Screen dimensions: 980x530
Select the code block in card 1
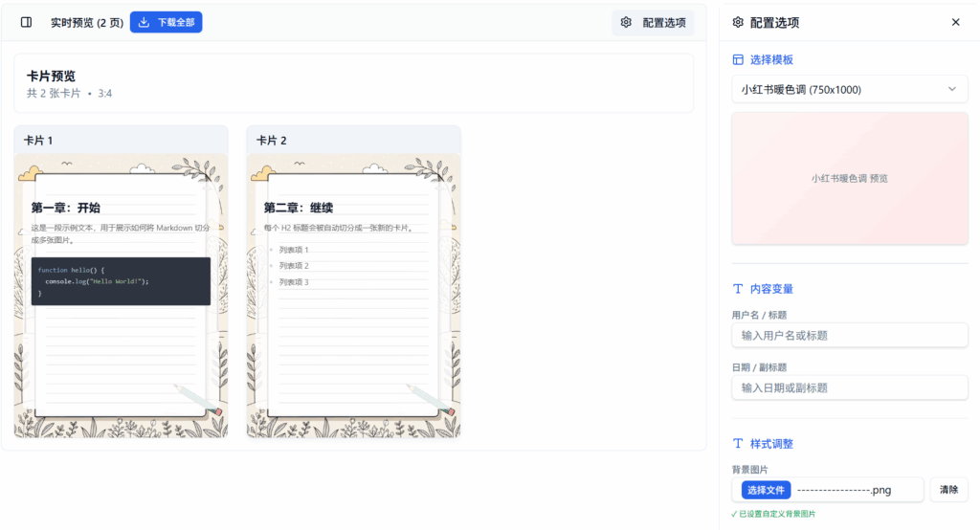point(121,281)
